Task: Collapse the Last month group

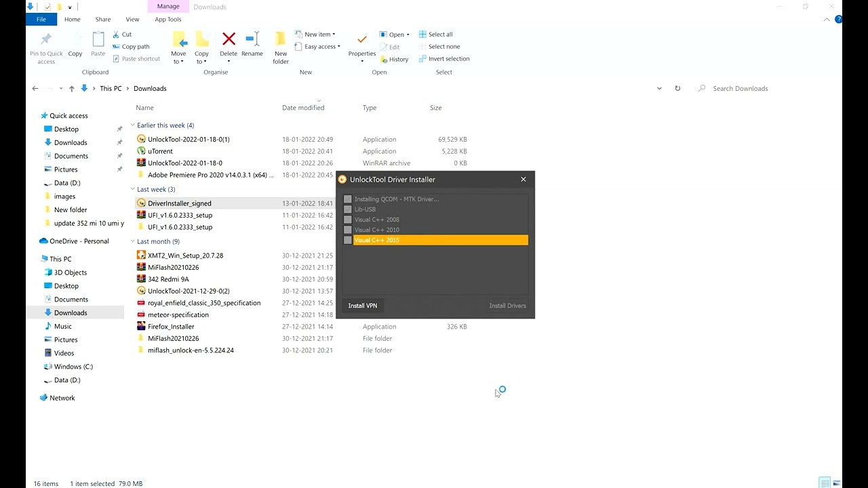Action: pyautogui.click(x=132, y=241)
